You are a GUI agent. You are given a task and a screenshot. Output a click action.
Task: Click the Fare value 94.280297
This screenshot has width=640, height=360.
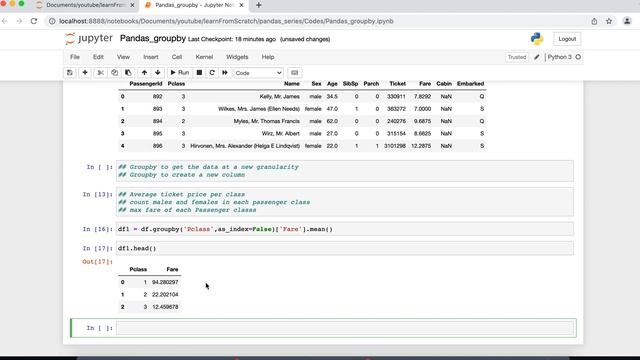tap(165, 282)
